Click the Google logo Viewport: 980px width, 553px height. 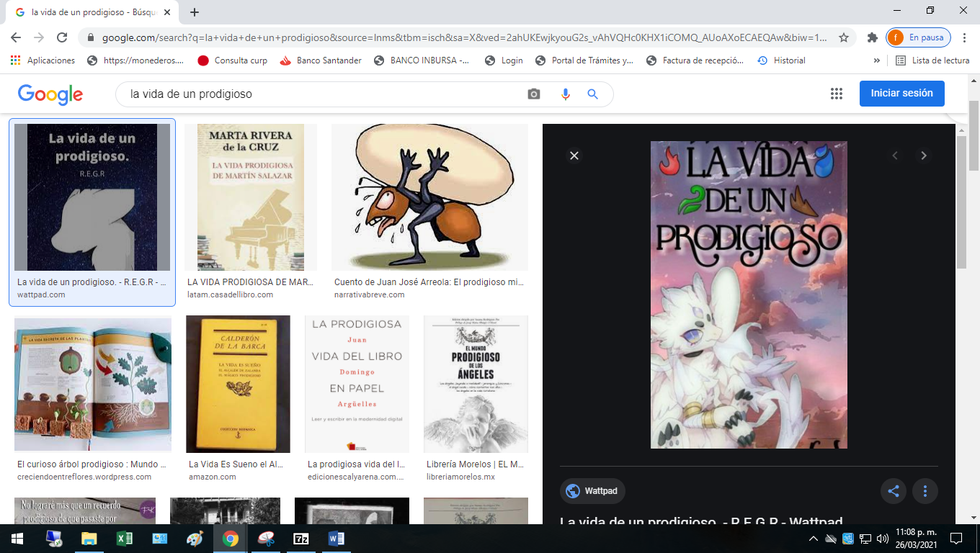50,94
